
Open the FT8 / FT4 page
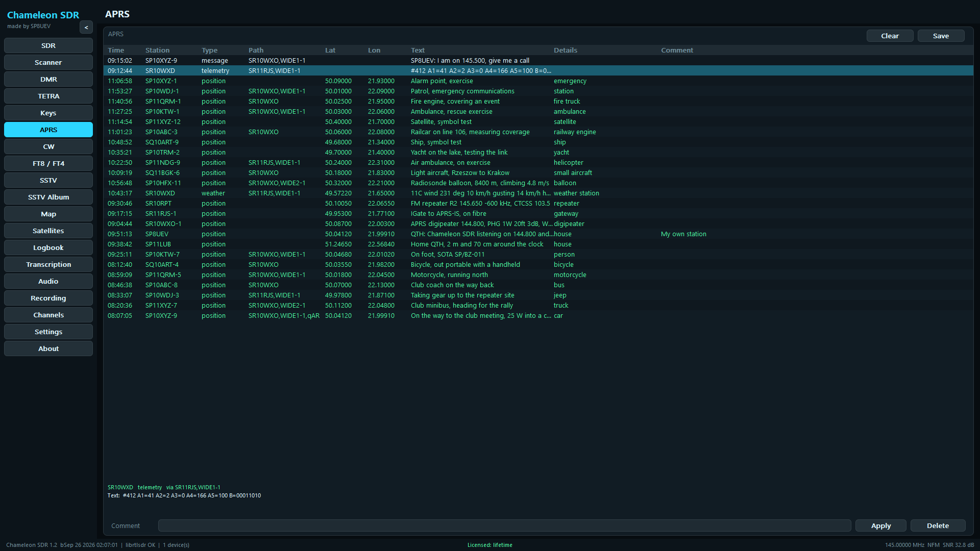[x=48, y=163]
